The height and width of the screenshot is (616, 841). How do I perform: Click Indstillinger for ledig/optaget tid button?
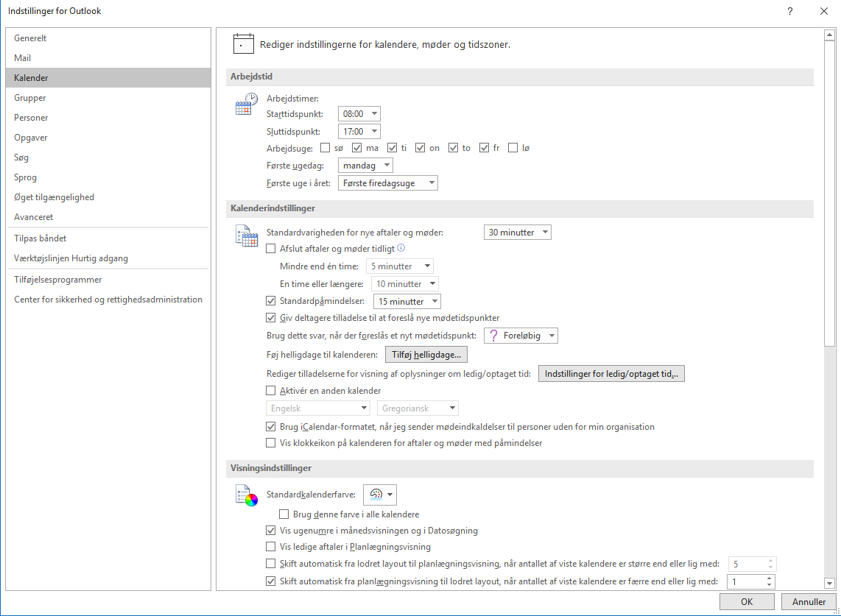(611, 374)
